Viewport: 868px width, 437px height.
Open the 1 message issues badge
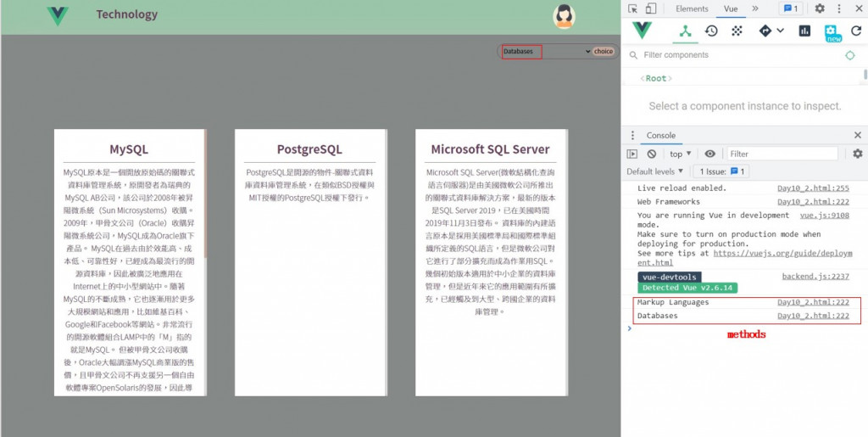click(791, 8)
